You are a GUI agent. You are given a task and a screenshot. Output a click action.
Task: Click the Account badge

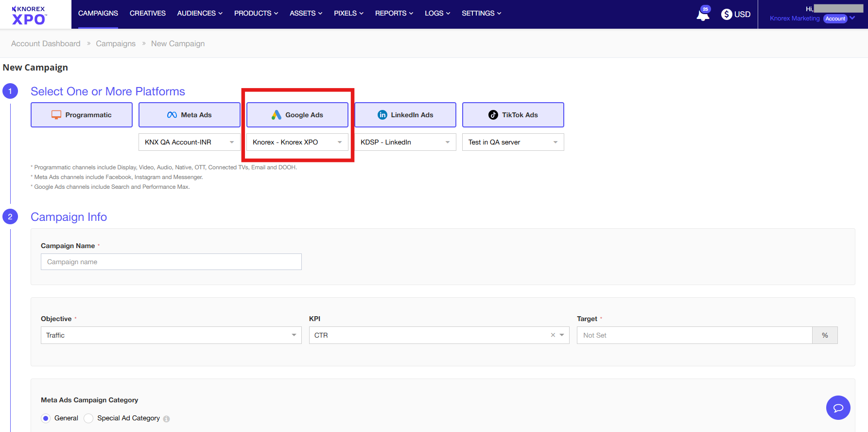835,18
